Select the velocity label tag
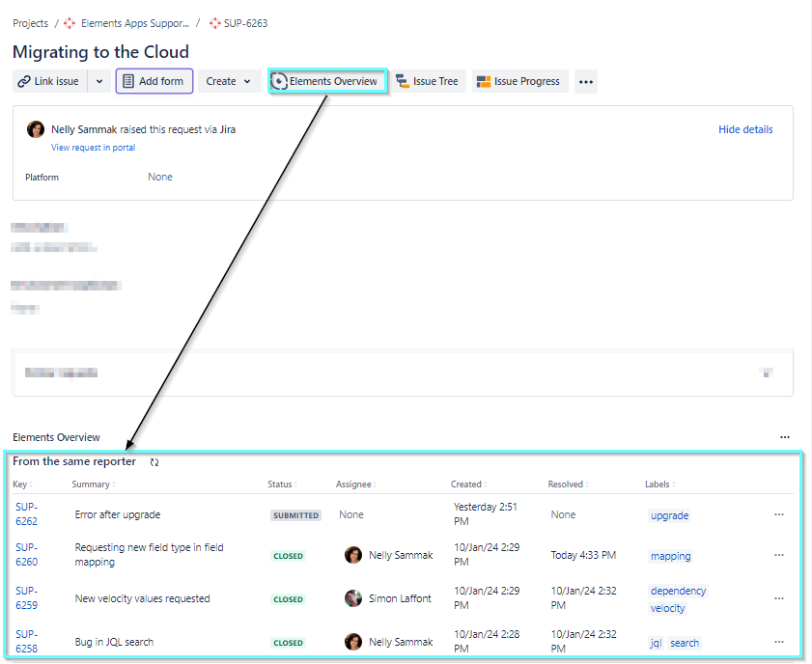Screen dimensions: 812x664 [667, 608]
